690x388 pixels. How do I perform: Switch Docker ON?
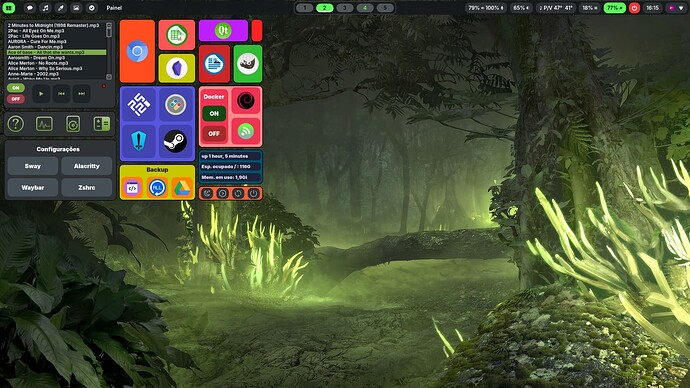click(x=214, y=113)
